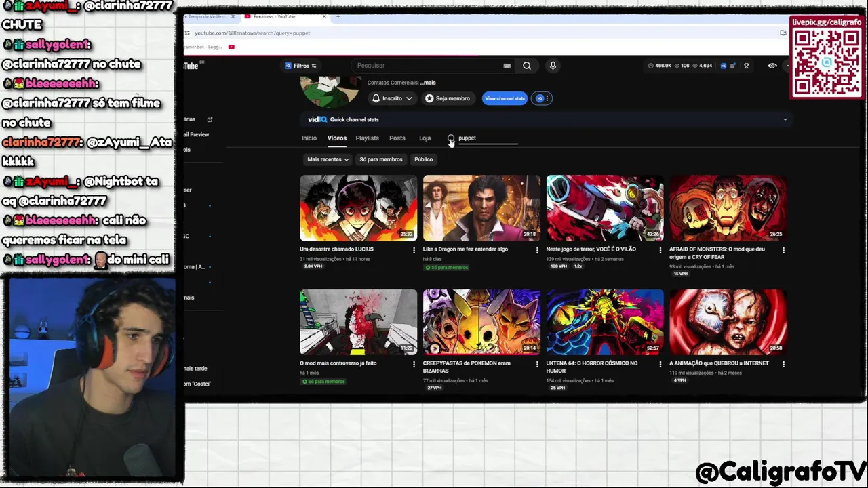Open menu for Neste jogo de terror video
The width and height of the screenshot is (868, 488).
click(660, 250)
